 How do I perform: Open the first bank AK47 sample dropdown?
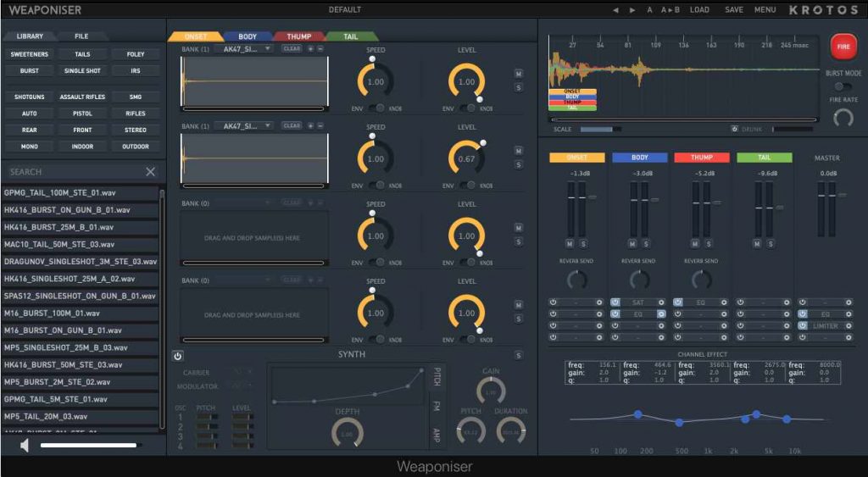tap(243, 48)
